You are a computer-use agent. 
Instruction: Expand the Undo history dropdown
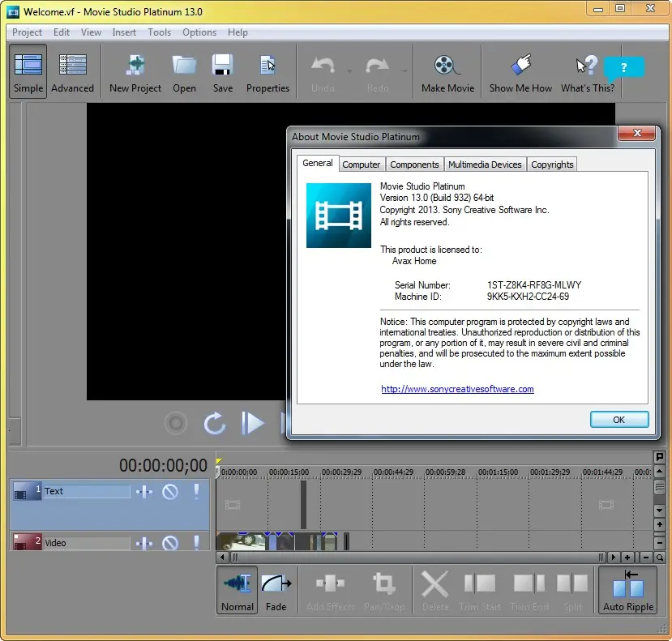(349, 71)
